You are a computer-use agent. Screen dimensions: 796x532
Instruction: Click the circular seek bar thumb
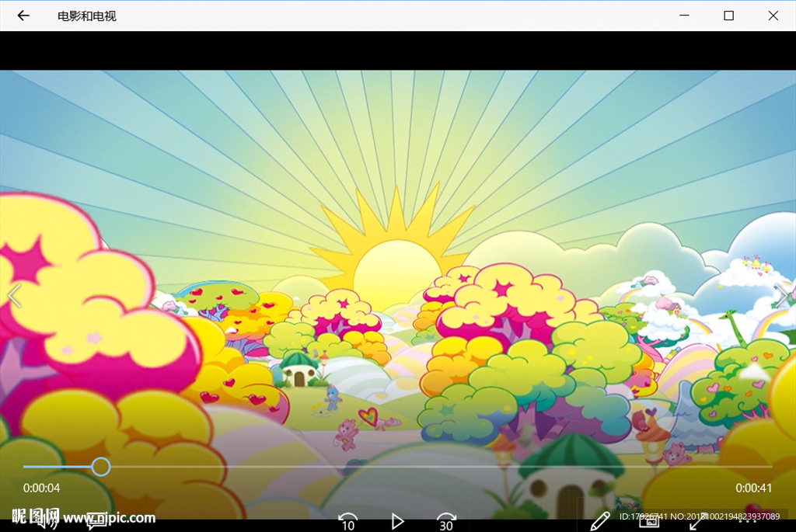[101, 467]
